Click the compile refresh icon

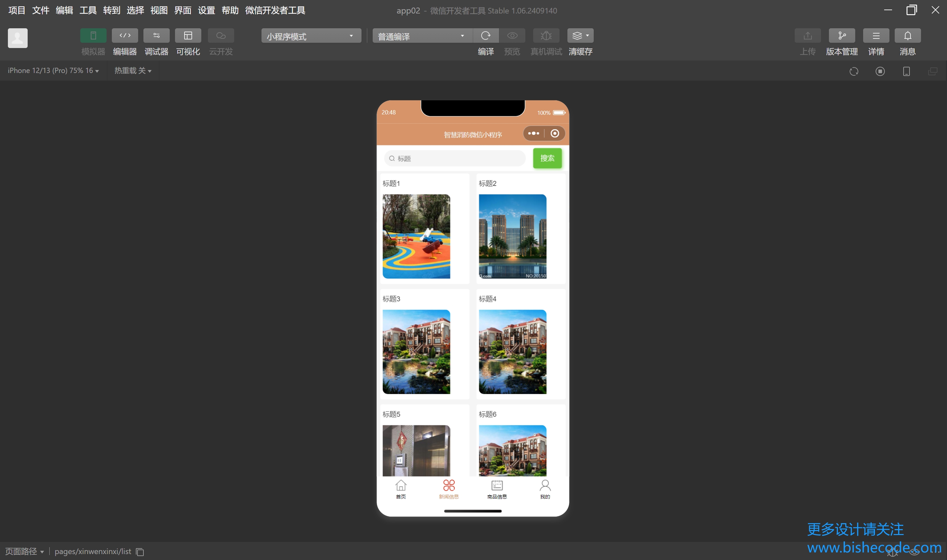[486, 36]
